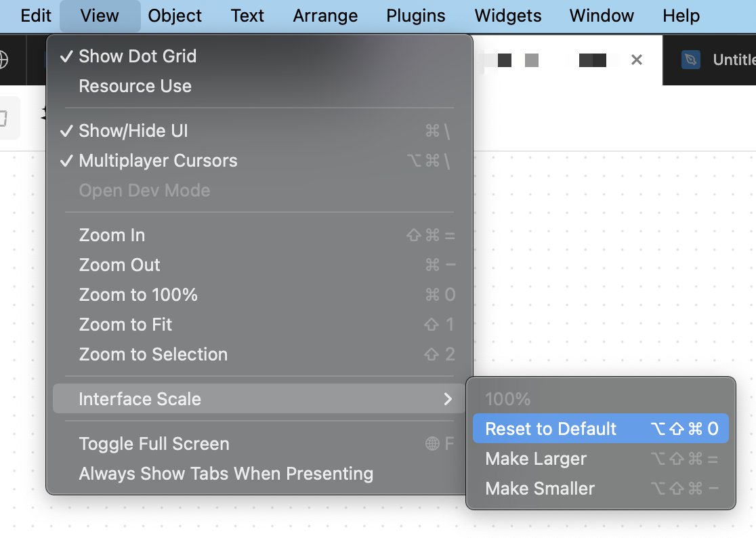
Task: Open the Plugins menu
Action: (x=416, y=16)
